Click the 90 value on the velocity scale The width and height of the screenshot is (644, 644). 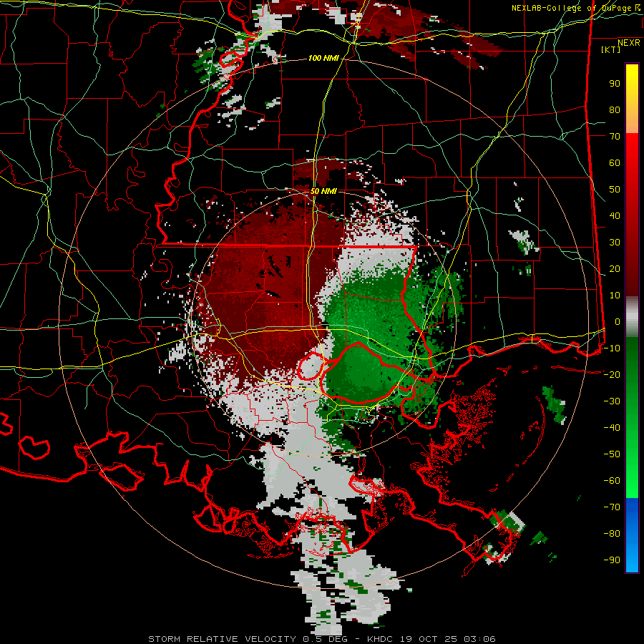(x=615, y=84)
